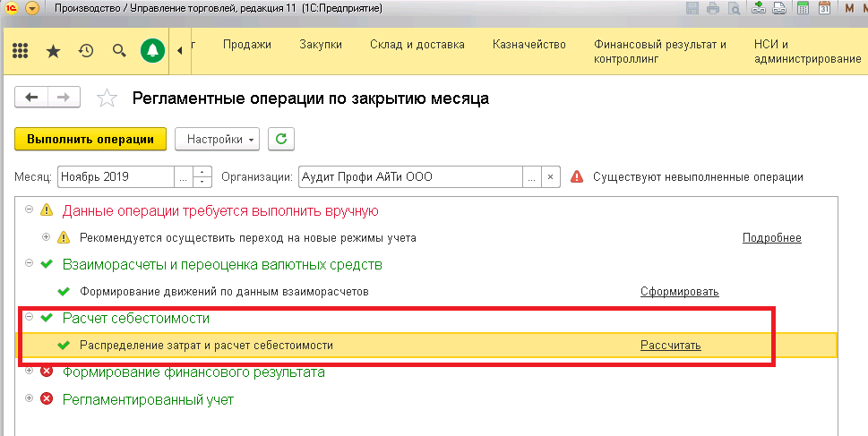Expand the Регламентированный учет group

click(29, 398)
